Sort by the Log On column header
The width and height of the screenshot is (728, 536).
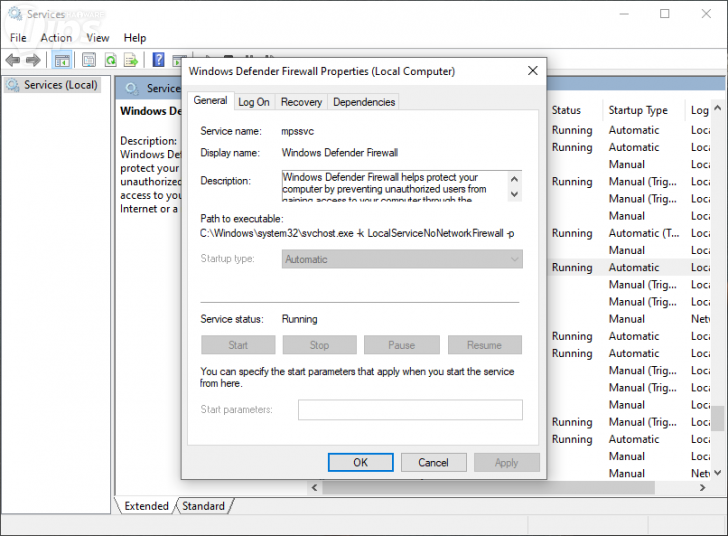click(x=699, y=110)
